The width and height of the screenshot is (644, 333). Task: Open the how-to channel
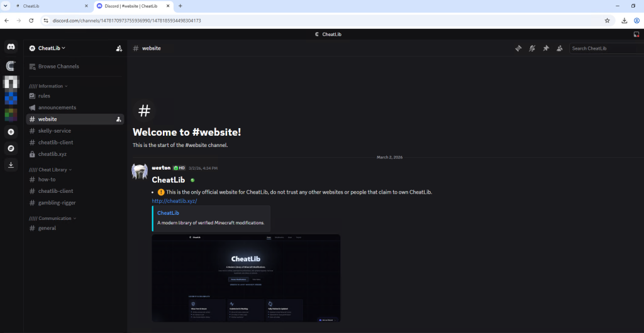(75, 180)
